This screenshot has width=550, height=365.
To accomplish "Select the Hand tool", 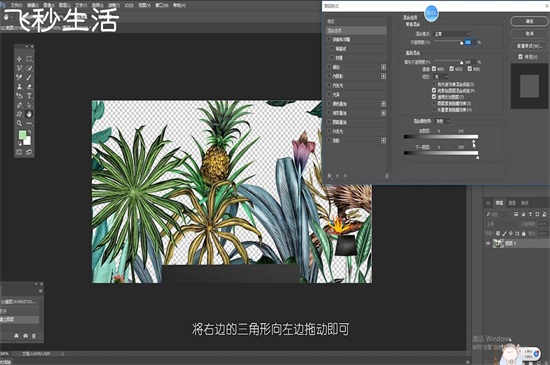I will (29, 114).
